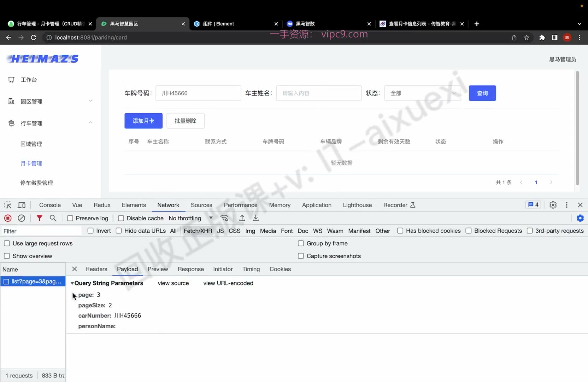
Task: Click the 查询 search button
Action: (482, 93)
